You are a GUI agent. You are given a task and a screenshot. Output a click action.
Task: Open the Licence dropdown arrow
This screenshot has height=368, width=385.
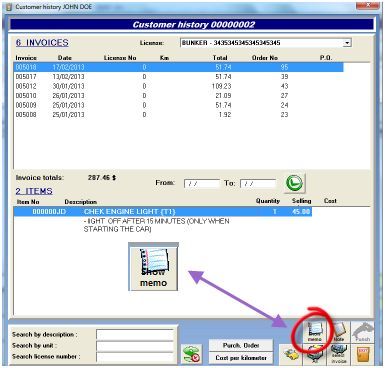click(347, 43)
